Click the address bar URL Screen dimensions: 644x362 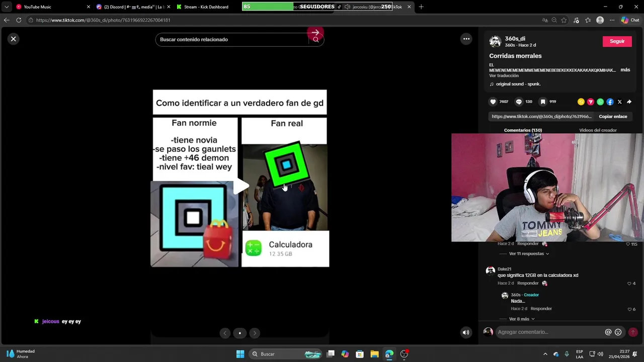[103, 20]
